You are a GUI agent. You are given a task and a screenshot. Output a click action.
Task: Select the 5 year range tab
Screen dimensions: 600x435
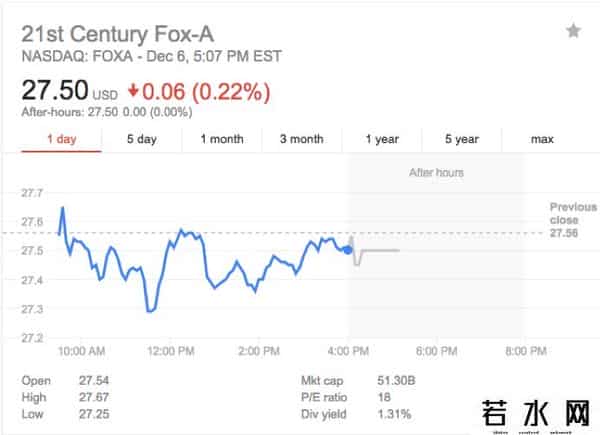click(462, 139)
